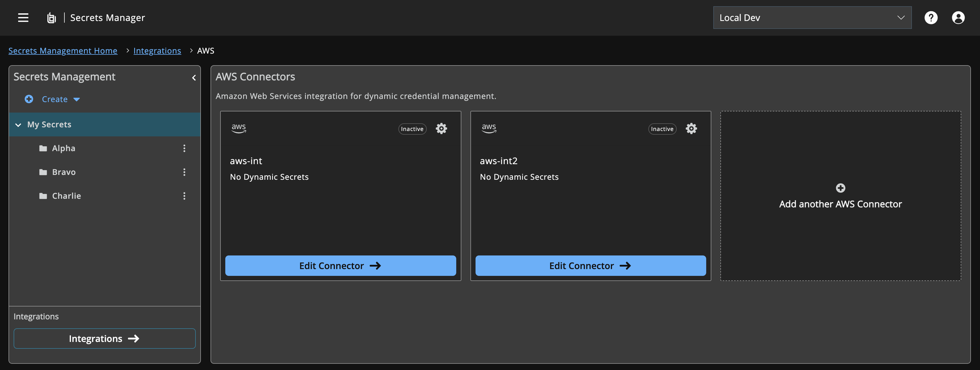Click the AWS Connectors heading
The image size is (980, 370).
click(x=255, y=77)
